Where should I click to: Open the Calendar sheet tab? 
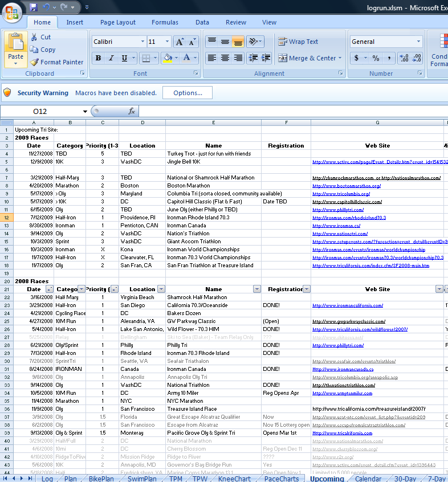coord(368,479)
